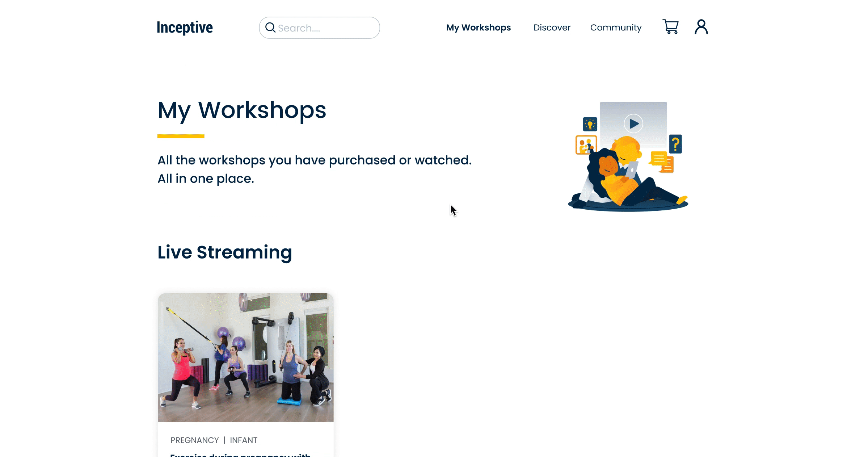Image resolution: width=868 pixels, height=457 pixels.
Task: Click the Live Streaming heading
Action: 224,252
